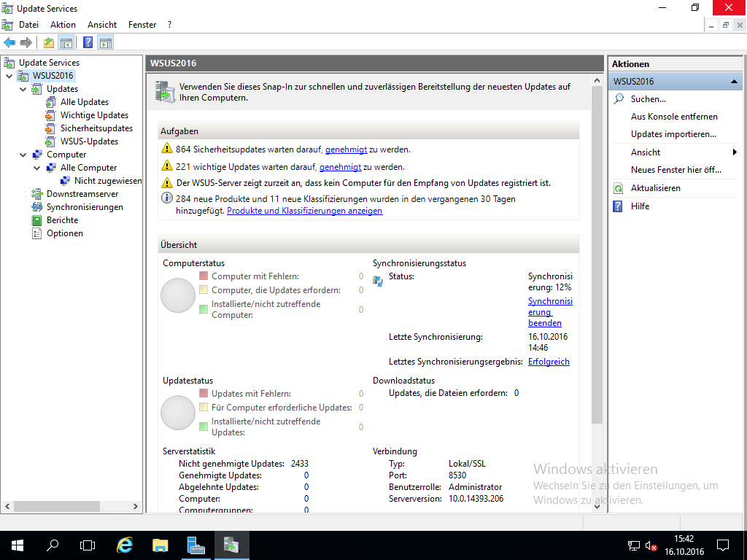Screen dimensions: 747x560
Task: Click genehmigt link for wichtige Updates
Action: tap(340, 167)
